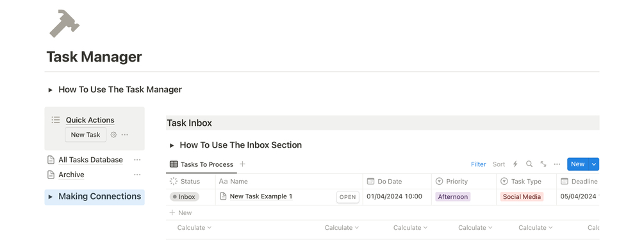This screenshot has width=644, height=251.
Task: Open database as full page
Action: pos(543,164)
